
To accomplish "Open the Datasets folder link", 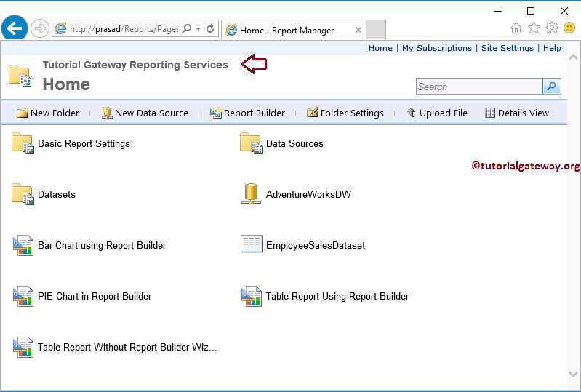I will pos(56,194).
